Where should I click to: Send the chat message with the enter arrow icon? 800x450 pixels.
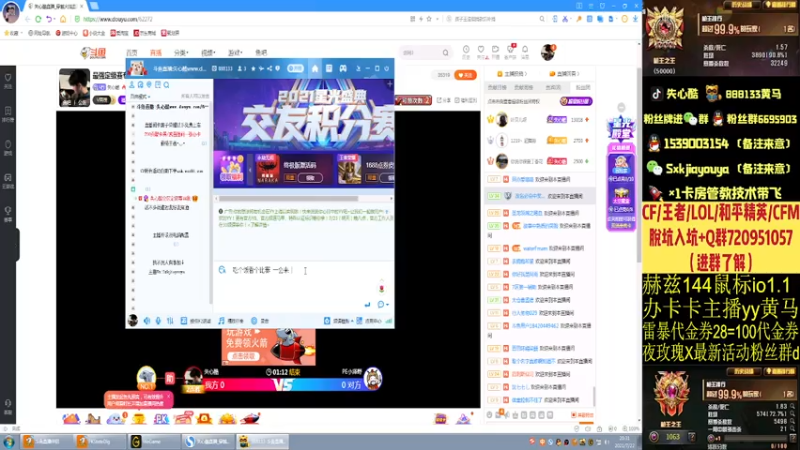367,305
